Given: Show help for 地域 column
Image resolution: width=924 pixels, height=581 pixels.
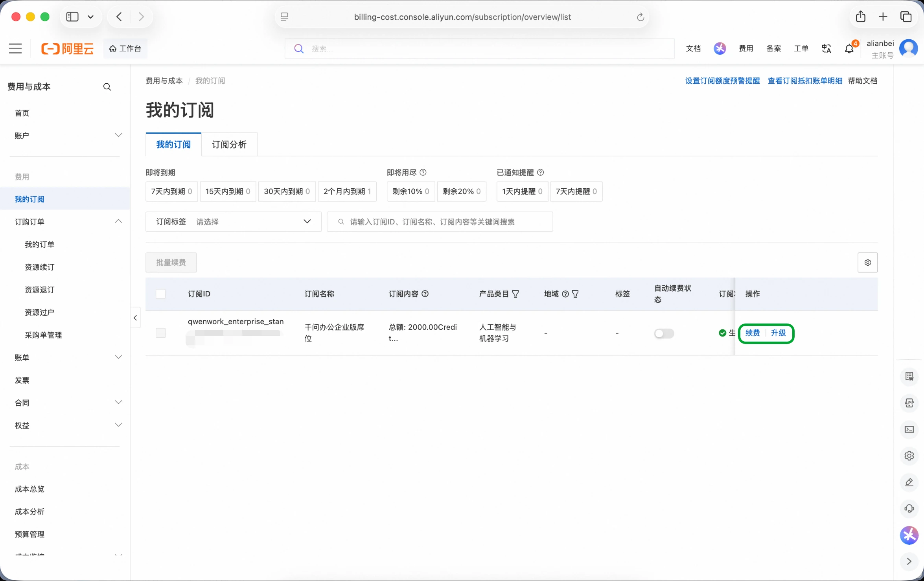Looking at the screenshot, I should [x=565, y=294].
